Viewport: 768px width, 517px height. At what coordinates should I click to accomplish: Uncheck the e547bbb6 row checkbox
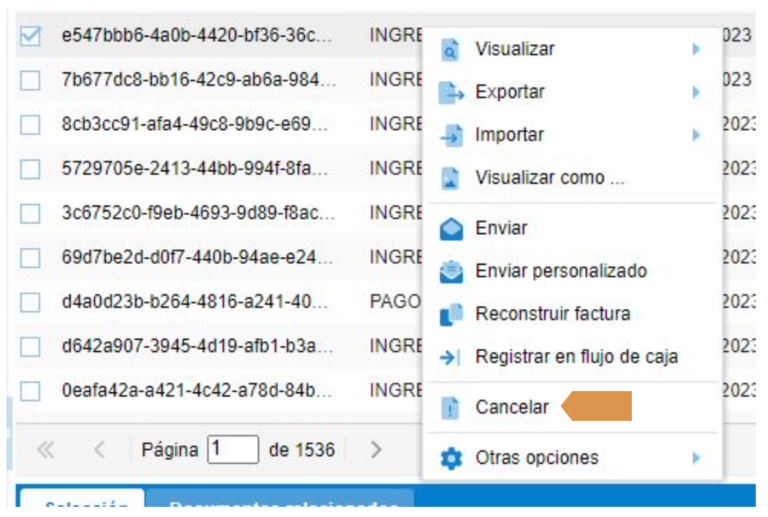tap(30, 36)
